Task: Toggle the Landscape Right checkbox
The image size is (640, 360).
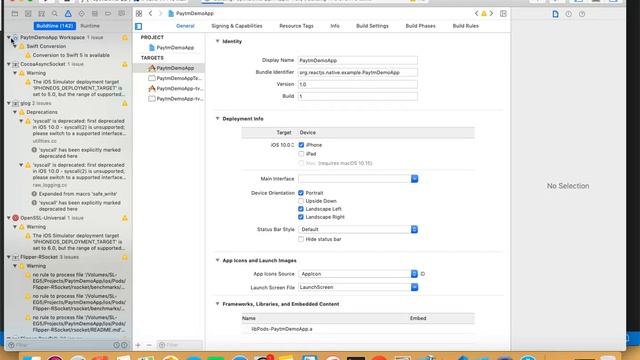Action: click(301, 217)
